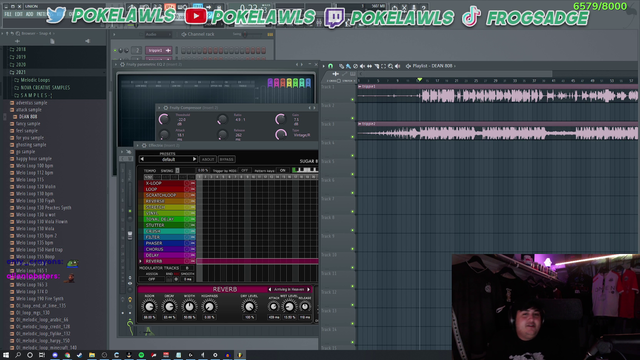
Task: Click the playlist timeline position marker
Action: 419,80
